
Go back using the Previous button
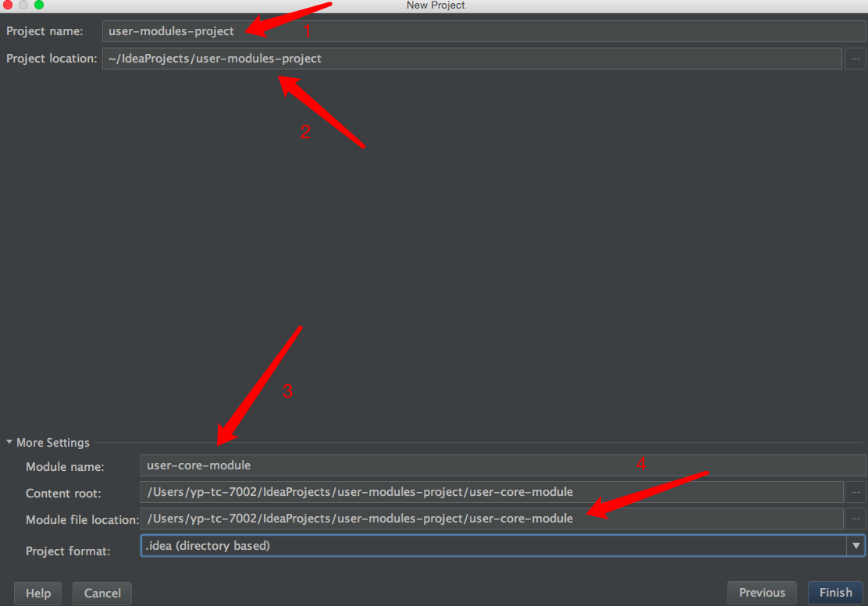pyautogui.click(x=761, y=592)
